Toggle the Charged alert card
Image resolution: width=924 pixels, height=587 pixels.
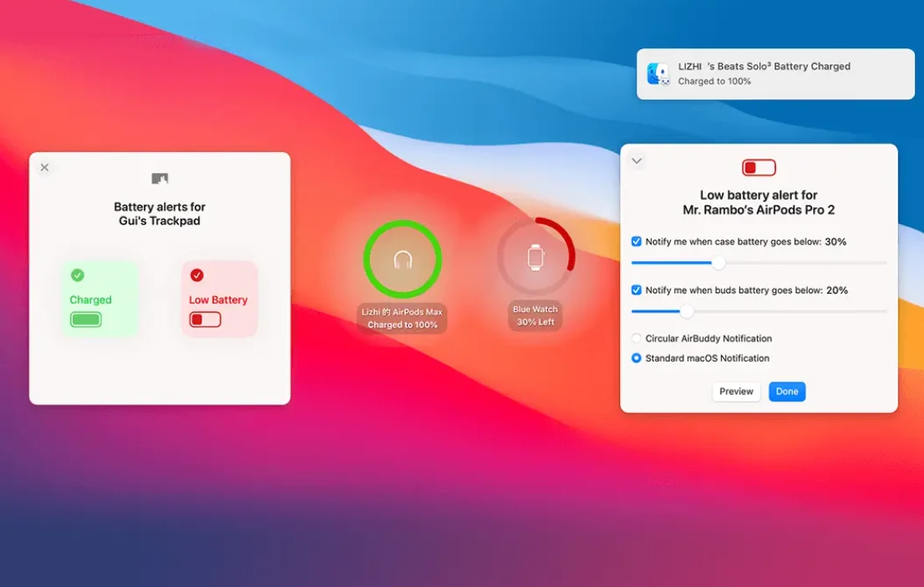click(x=100, y=299)
